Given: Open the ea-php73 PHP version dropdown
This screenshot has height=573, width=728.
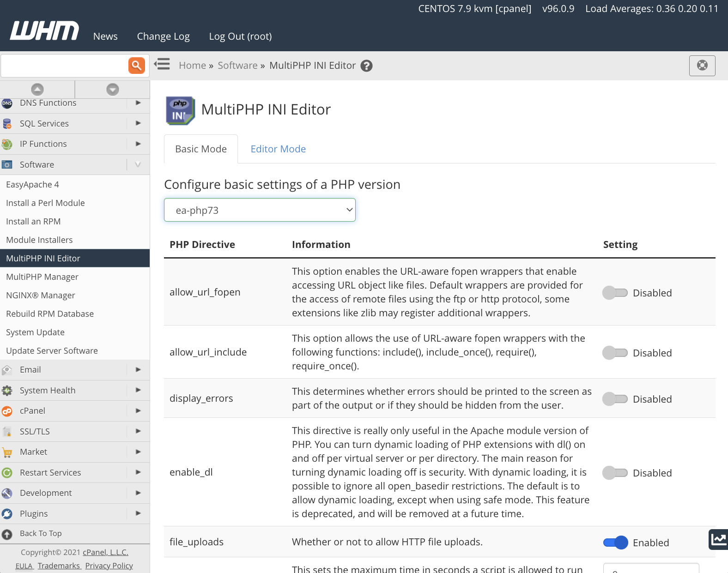Looking at the screenshot, I should (260, 210).
